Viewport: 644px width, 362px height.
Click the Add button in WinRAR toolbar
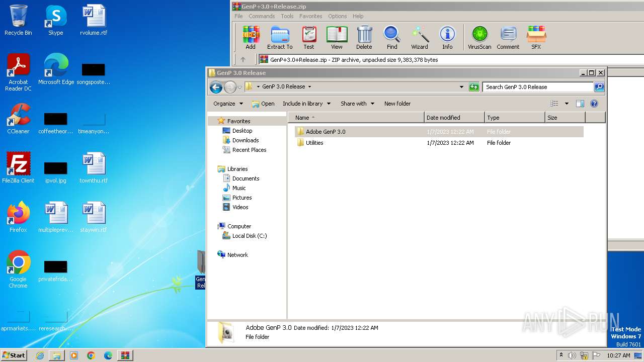251,38
